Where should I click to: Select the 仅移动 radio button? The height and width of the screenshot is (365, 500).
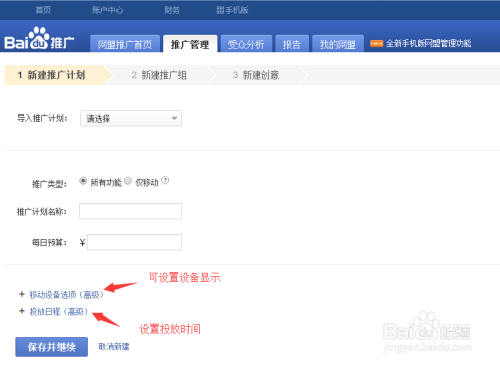128,180
